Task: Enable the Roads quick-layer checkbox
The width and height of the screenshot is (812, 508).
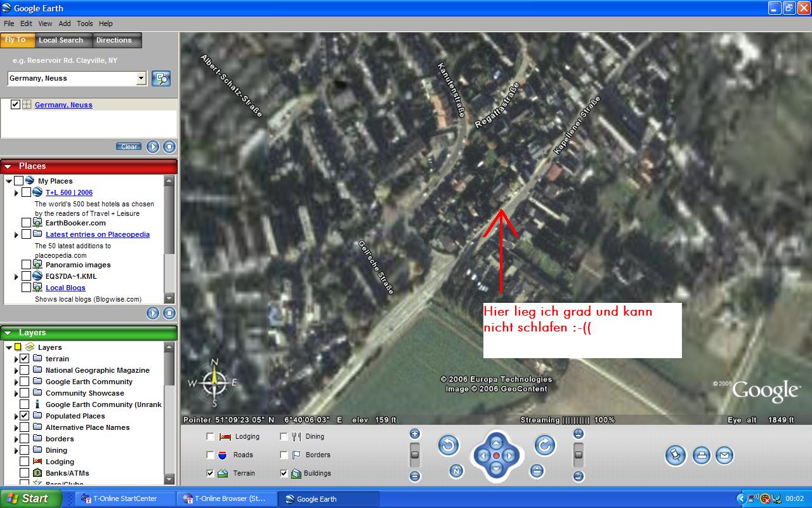Action: tap(211, 455)
